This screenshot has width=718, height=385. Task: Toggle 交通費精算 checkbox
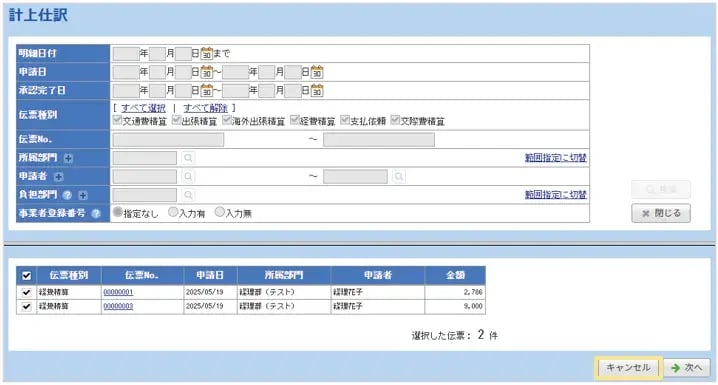(x=117, y=120)
